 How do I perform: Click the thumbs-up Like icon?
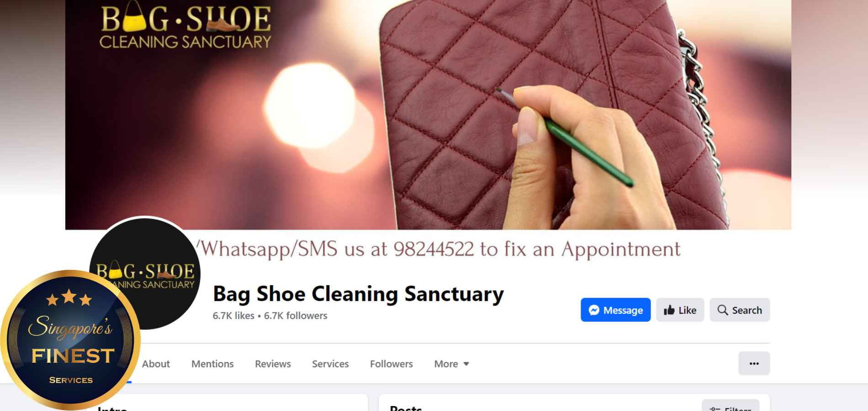(669, 310)
